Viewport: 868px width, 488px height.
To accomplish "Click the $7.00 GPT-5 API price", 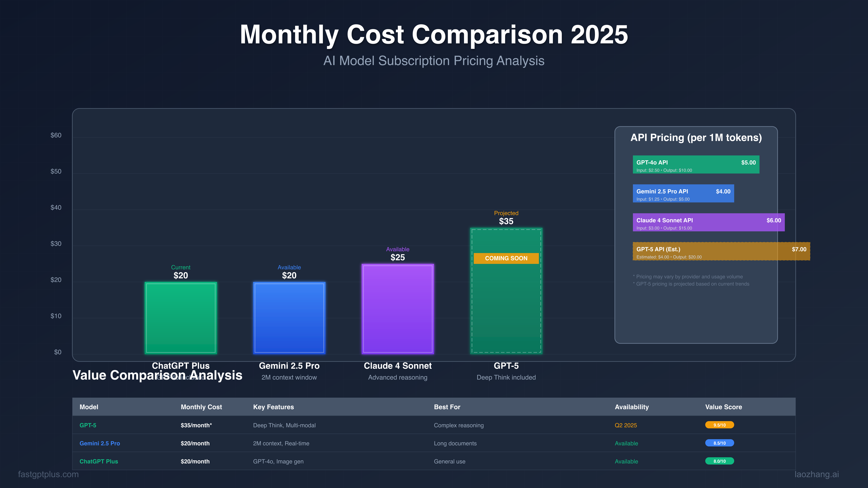I will coord(799,249).
